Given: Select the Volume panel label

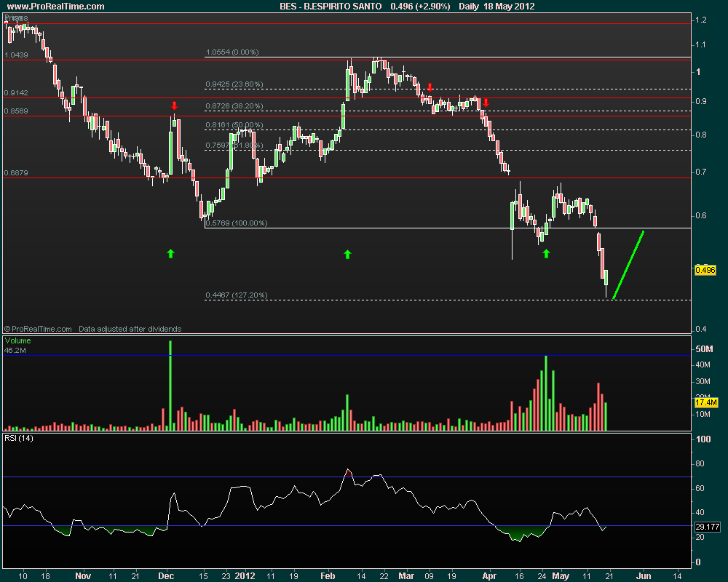Looking at the screenshot, I should point(17,340).
